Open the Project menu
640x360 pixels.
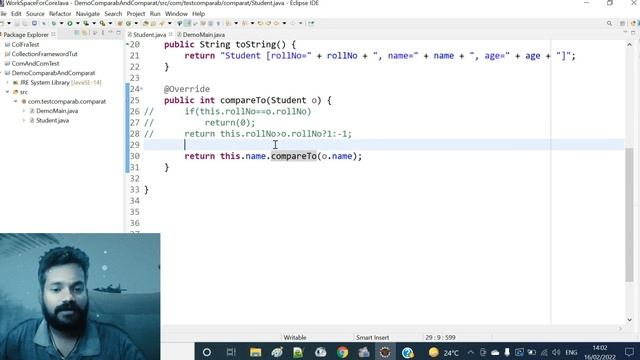click(x=136, y=13)
